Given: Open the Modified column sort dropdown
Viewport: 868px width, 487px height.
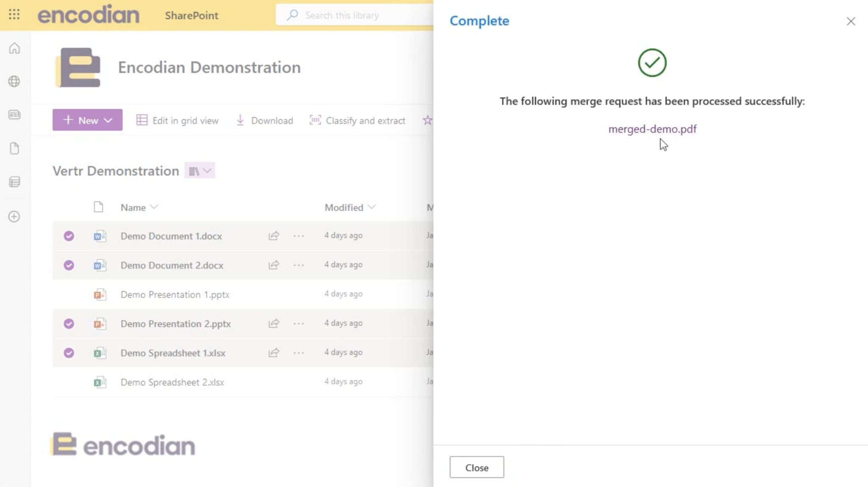Looking at the screenshot, I should click(372, 207).
